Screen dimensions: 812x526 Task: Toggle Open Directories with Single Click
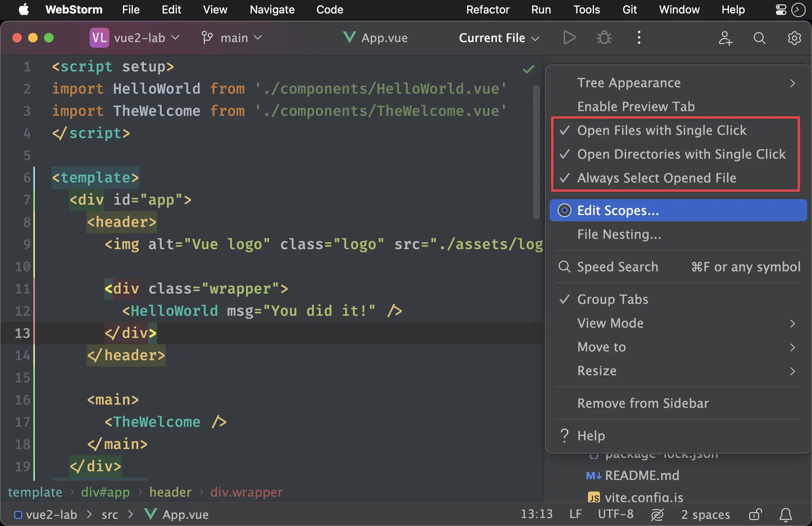[678, 154]
